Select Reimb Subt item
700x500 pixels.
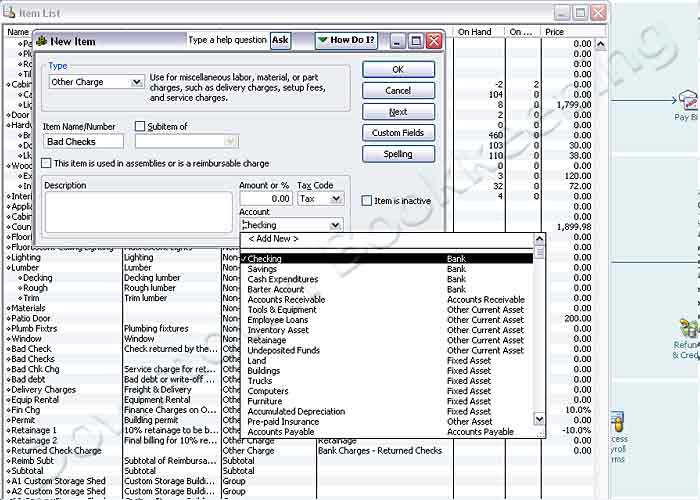point(32,461)
